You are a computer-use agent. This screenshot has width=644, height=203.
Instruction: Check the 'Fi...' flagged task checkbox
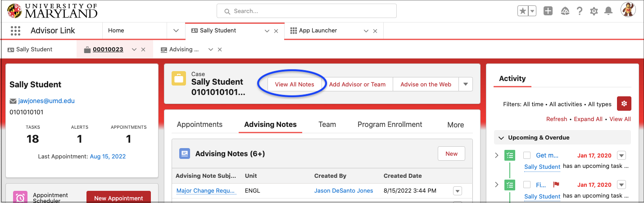(x=527, y=185)
